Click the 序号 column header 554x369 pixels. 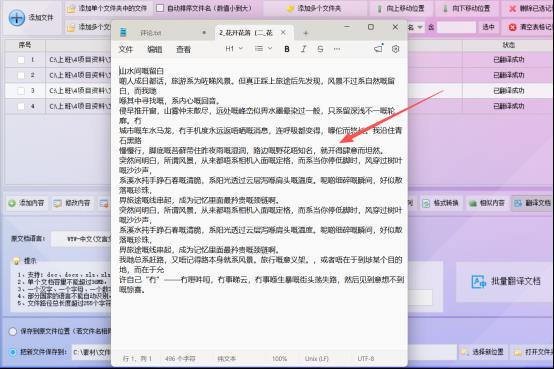point(25,45)
